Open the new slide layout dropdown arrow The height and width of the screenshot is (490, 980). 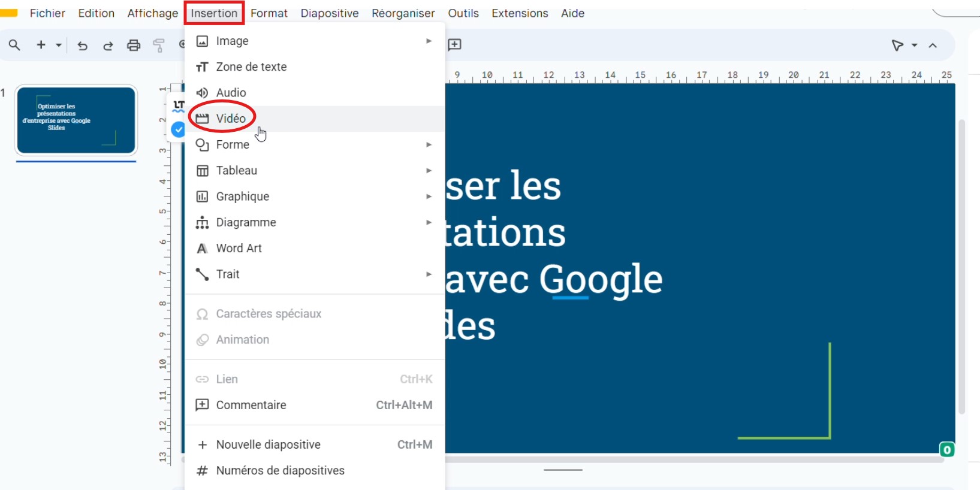tap(59, 45)
